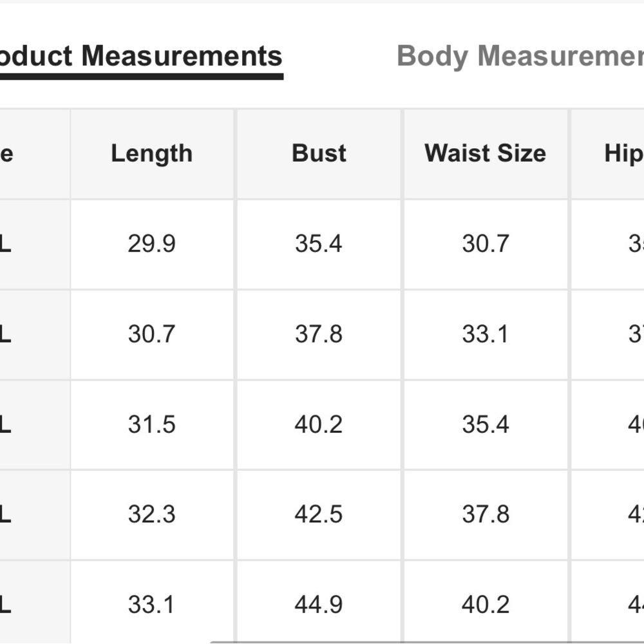This screenshot has height=644, width=644.
Task: Click the Bust column header
Action: (x=319, y=154)
